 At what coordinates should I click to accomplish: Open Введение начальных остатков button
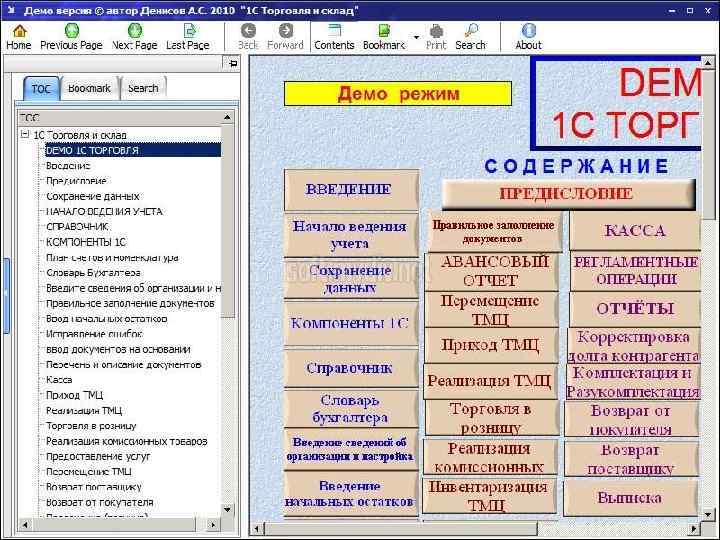click(x=351, y=494)
